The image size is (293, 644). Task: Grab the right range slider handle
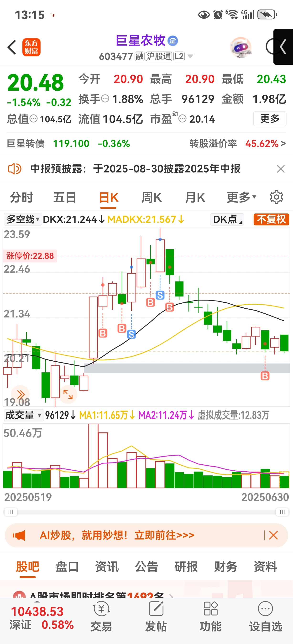282,512
